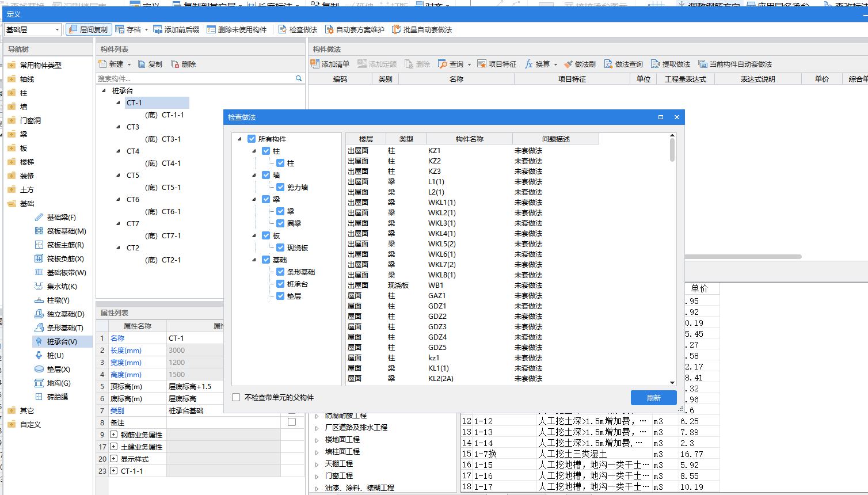Click the 构件名称 column header

pos(469,139)
